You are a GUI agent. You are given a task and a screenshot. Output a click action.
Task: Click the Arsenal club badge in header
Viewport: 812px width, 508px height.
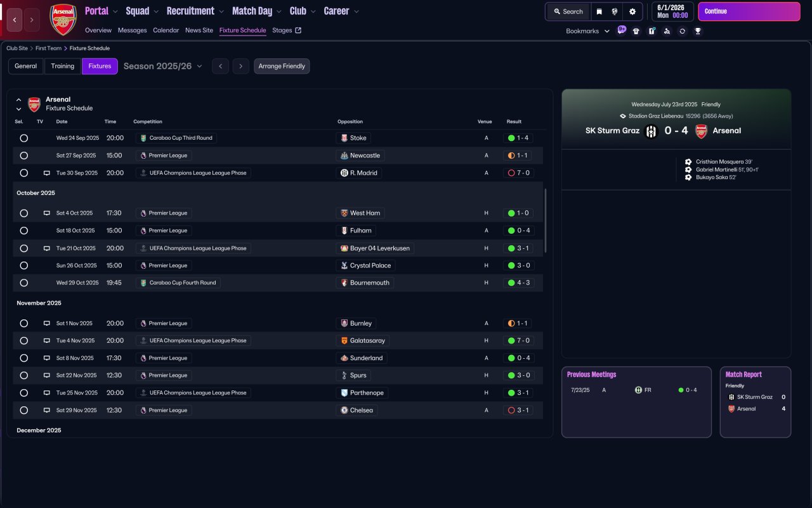point(63,20)
